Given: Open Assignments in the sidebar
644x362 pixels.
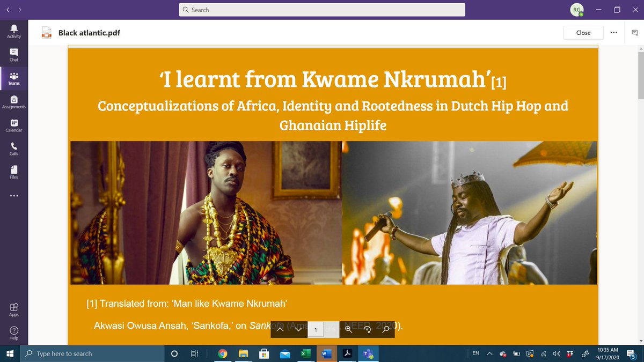Looking at the screenshot, I should coord(14,102).
